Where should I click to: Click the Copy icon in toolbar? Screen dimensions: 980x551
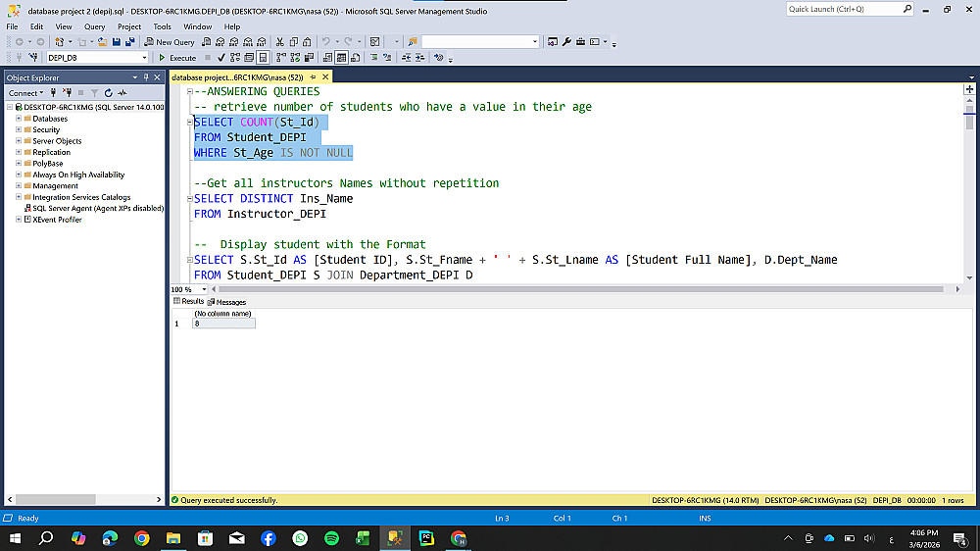pyautogui.click(x=294, y=42)
